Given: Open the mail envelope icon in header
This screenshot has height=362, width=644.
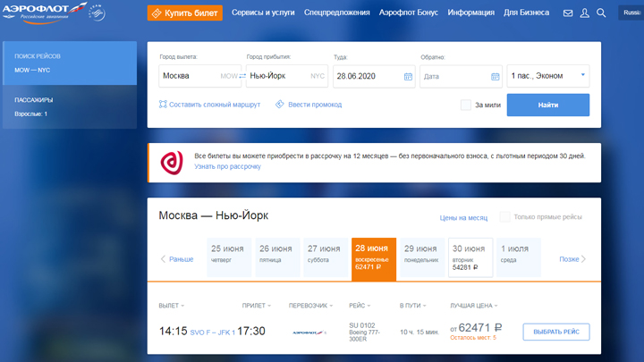Looking at the screenshot, I should [568, 13].
